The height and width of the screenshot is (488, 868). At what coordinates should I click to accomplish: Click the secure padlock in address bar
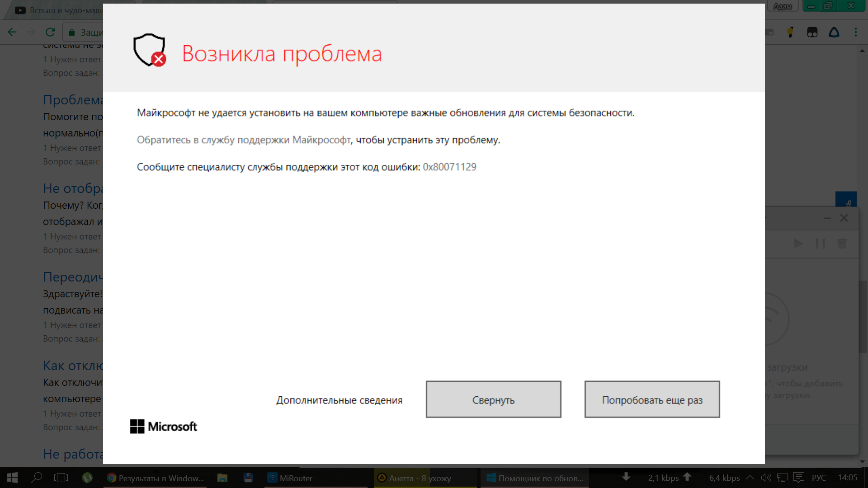point(72,33)
